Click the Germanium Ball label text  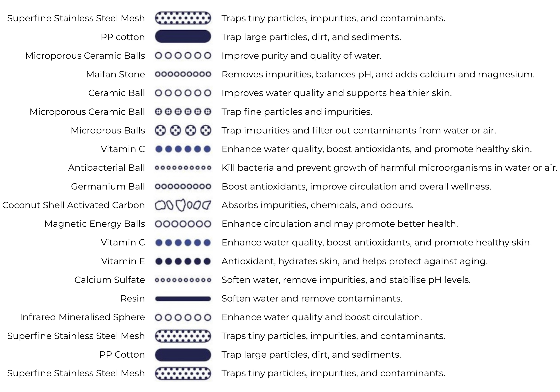pos(108,187)
